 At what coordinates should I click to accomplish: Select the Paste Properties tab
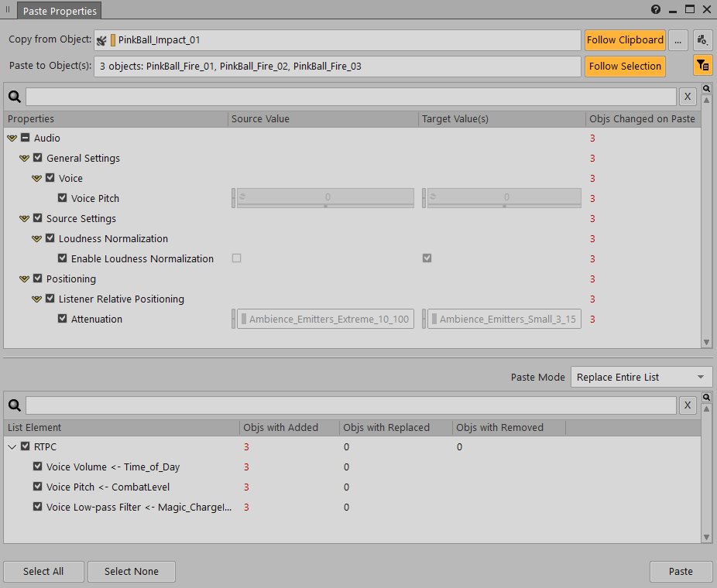tap(58, 11)
